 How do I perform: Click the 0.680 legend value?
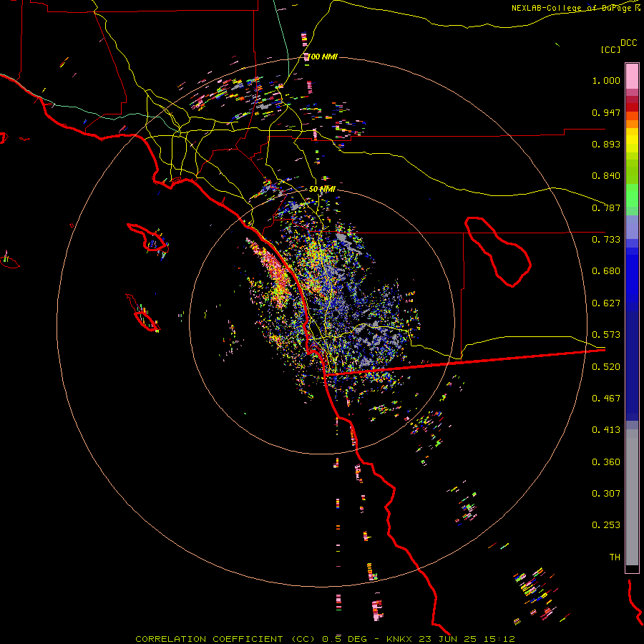click(x=606, y=271)
